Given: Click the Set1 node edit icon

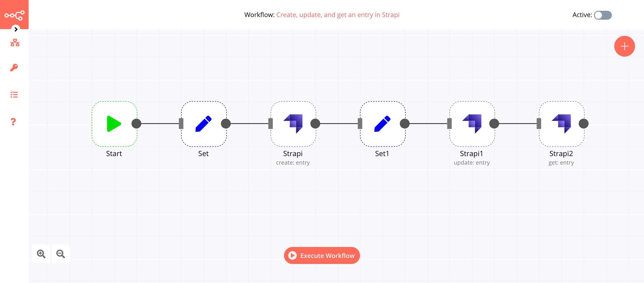Looking at the screenshot, I should [x=381, y=124].
